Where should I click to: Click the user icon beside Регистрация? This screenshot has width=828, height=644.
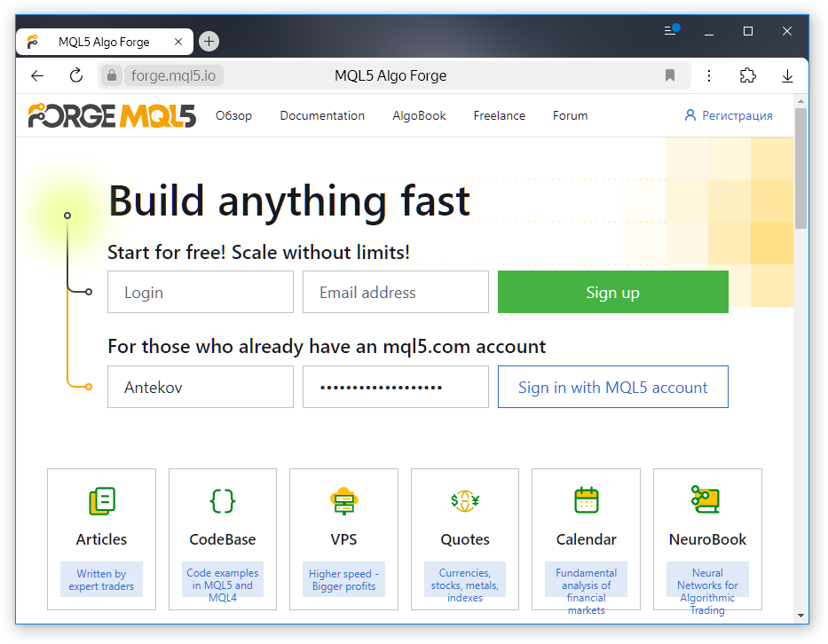pyautogui.click(x=690, y=115)
